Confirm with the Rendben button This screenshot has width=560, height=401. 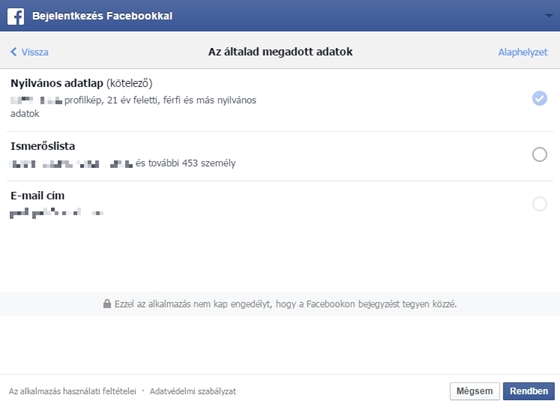click(529, 391)
